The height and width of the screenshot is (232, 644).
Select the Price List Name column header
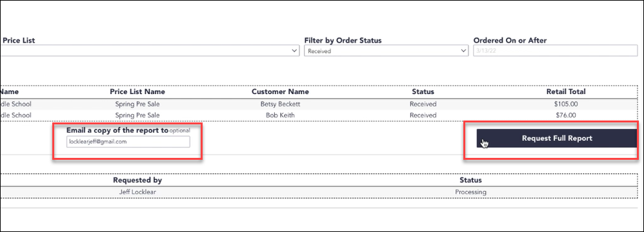tap(137, 92)
